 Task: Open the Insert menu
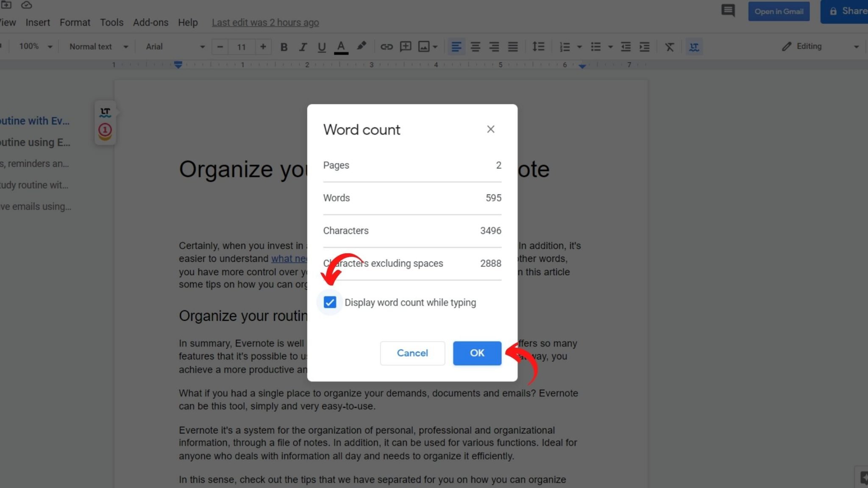[x=38, y=22]
